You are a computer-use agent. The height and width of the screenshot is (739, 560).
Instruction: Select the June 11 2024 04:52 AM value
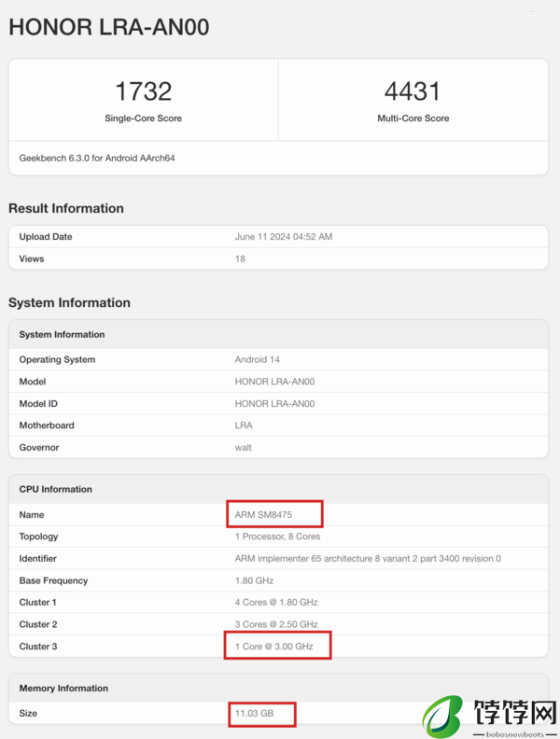click(x=284, y=237)
